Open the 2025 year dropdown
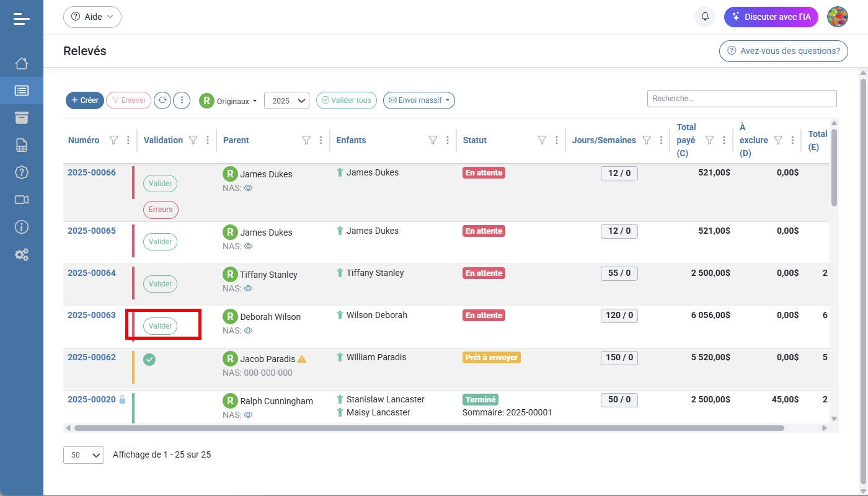Screen dimensions: 868x496 286,100
